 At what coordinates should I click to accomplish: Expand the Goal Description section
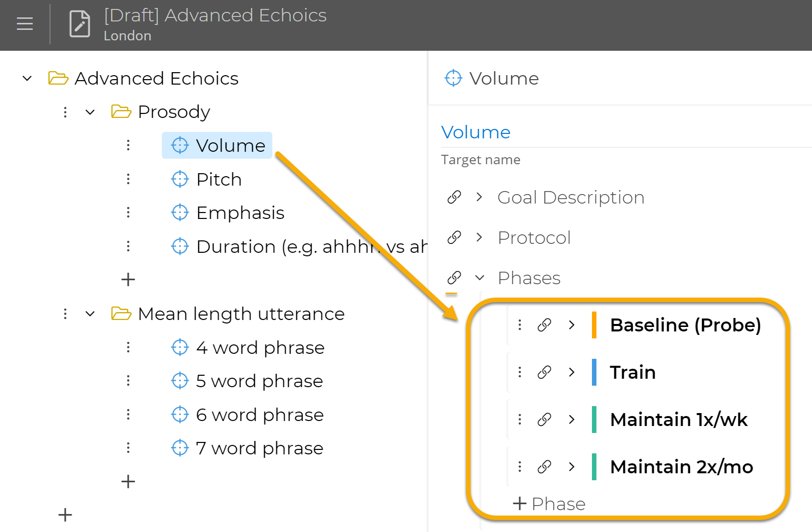coord(478,197)
